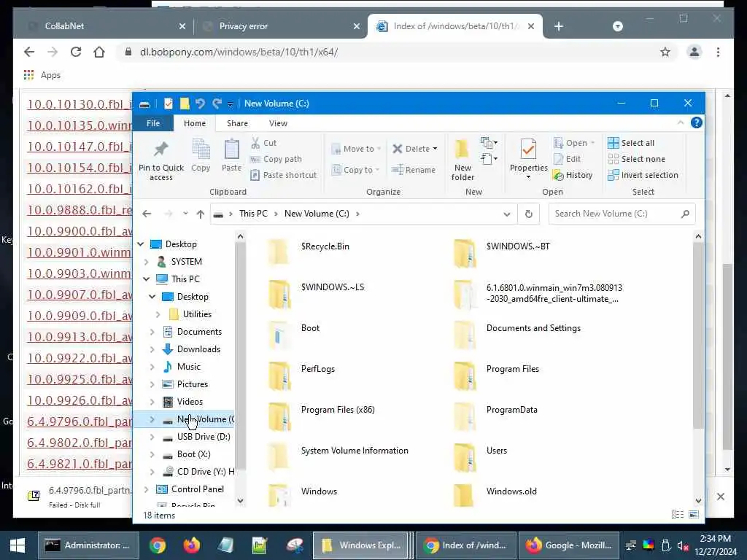The width and height of the screenshot is (747, 560).
Task: Expand Control Panel tree node
Action: [x=146, y=489]
